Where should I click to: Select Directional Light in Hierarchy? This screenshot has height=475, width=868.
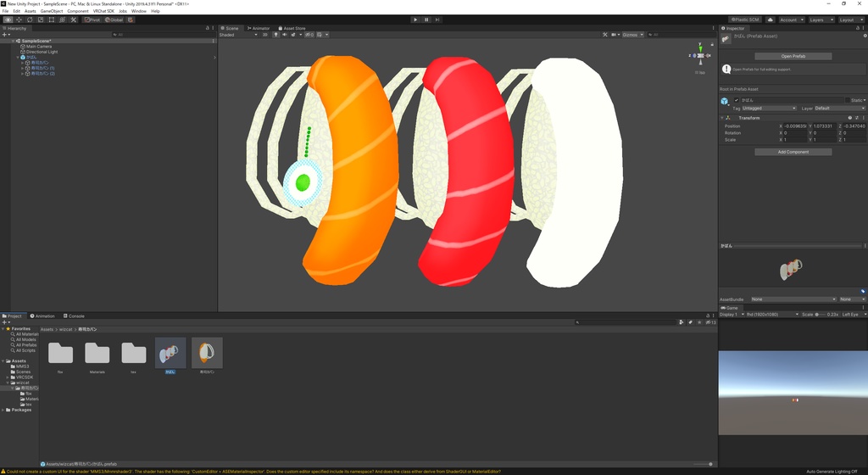pyautogui.click(x=42, y=52)
